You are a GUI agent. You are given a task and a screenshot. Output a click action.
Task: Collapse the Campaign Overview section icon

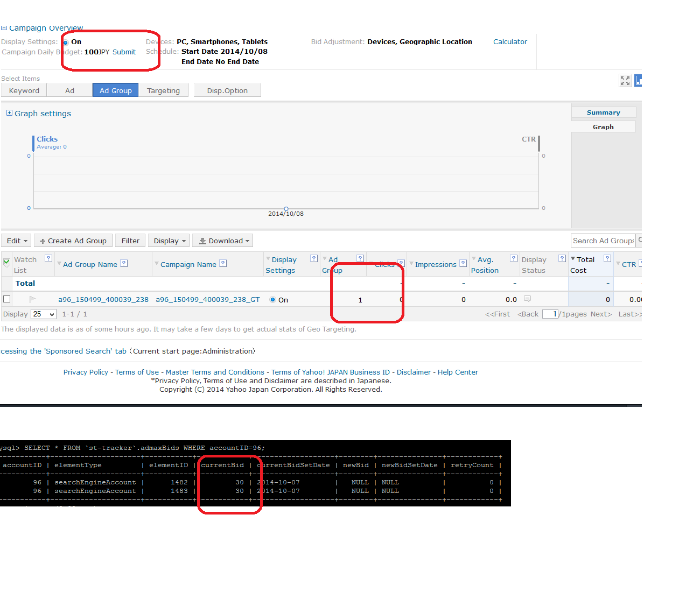click(4, 27)
